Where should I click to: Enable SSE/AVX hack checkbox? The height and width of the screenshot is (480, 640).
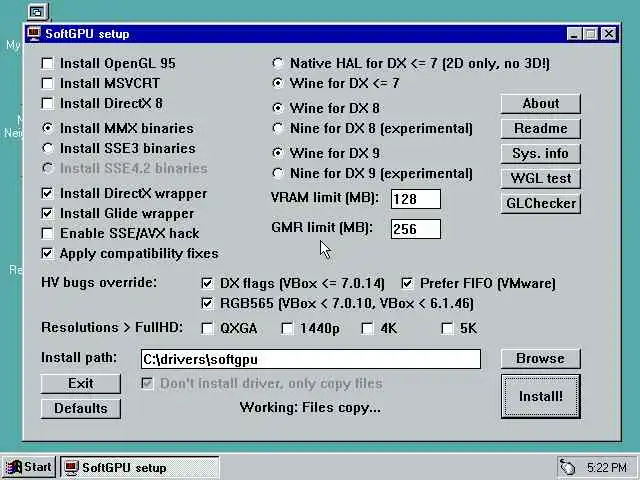pyautogui.click(x=48, y=233)
